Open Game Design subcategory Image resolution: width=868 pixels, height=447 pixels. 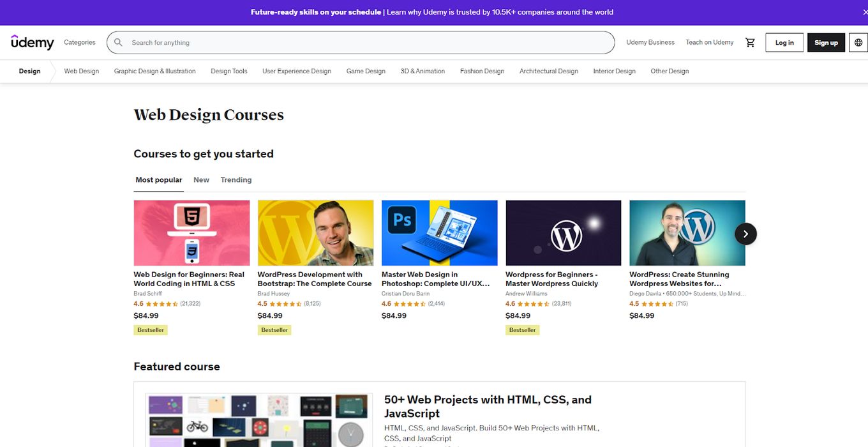(366, 72)
